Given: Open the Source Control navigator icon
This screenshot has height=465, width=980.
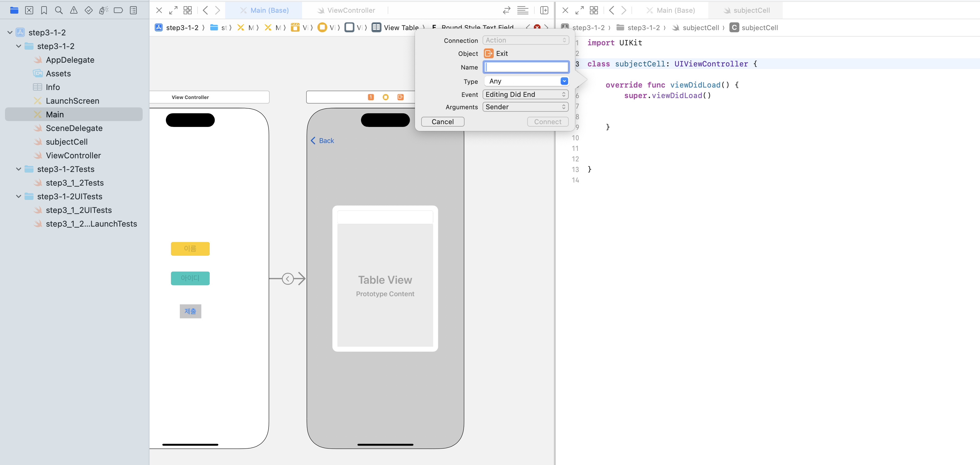Looking at the screenshot, I should tap(29, 10).
